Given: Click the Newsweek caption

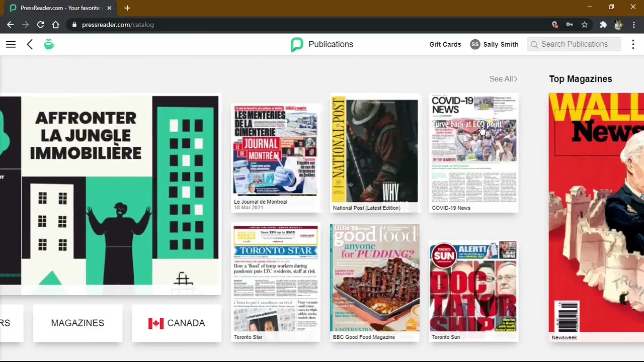Looking at the screenshot, I should (x=564, y=337).
